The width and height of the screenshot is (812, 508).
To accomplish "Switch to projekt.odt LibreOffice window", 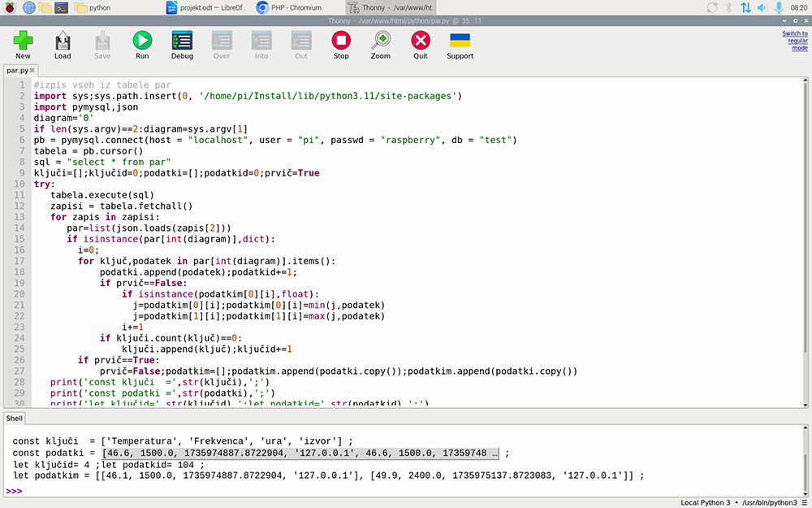I will coord(206,7).
